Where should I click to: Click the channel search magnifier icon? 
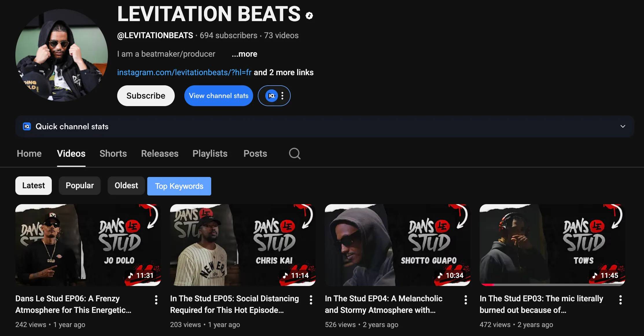coord(295,154)
